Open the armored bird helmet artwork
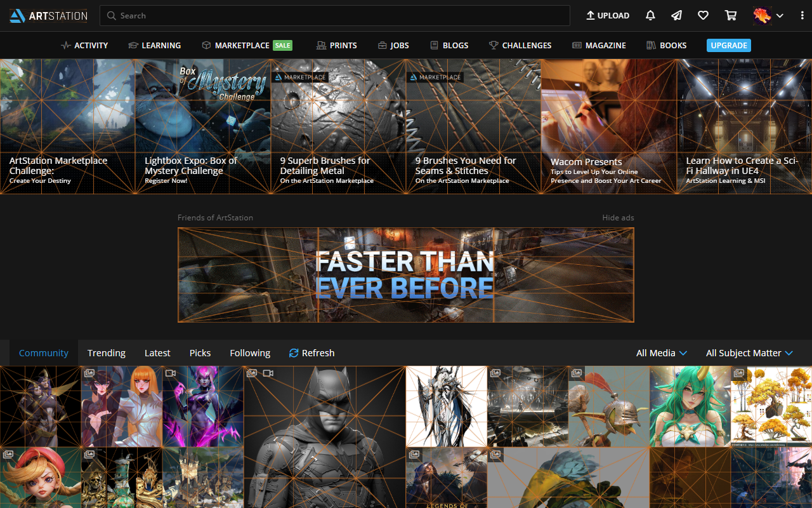The width and height of the screenshot is (812, 508). point(609,406)
